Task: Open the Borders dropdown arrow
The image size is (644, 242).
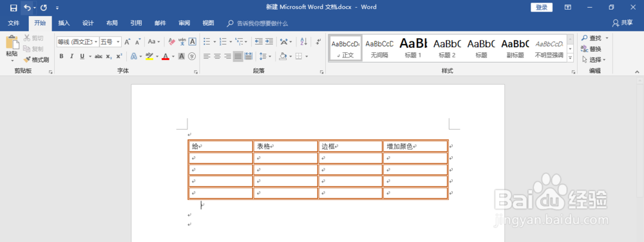Action: tap(307, 56)
